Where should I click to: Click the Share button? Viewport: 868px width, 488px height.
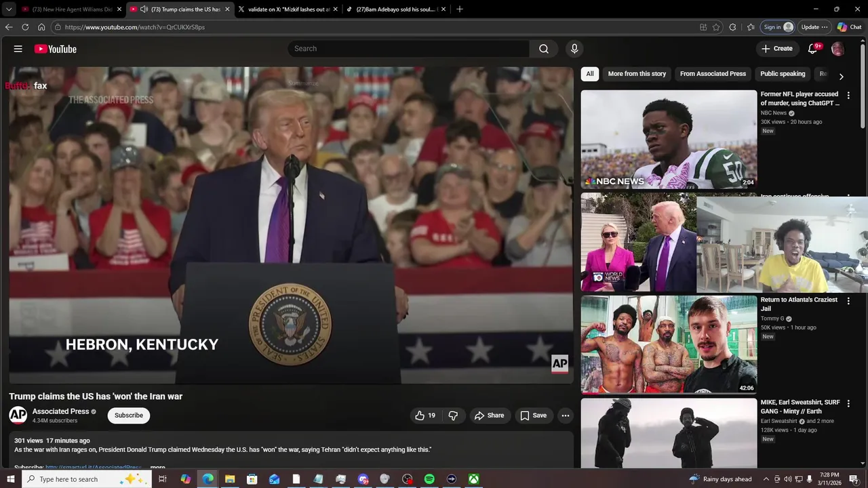coord(489,415)
